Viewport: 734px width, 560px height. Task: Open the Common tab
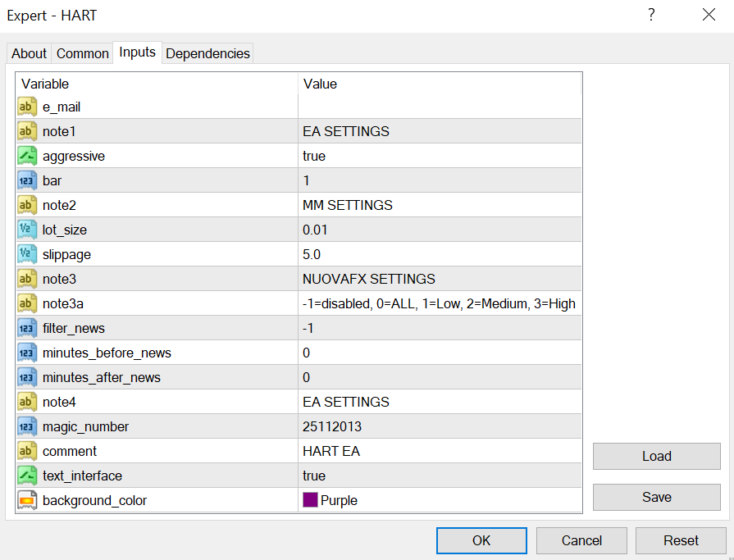pyautogui.click(x=82, y=53)
